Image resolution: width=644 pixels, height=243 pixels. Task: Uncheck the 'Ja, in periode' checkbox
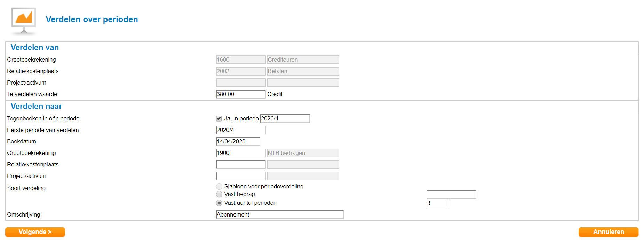point(219,119)
